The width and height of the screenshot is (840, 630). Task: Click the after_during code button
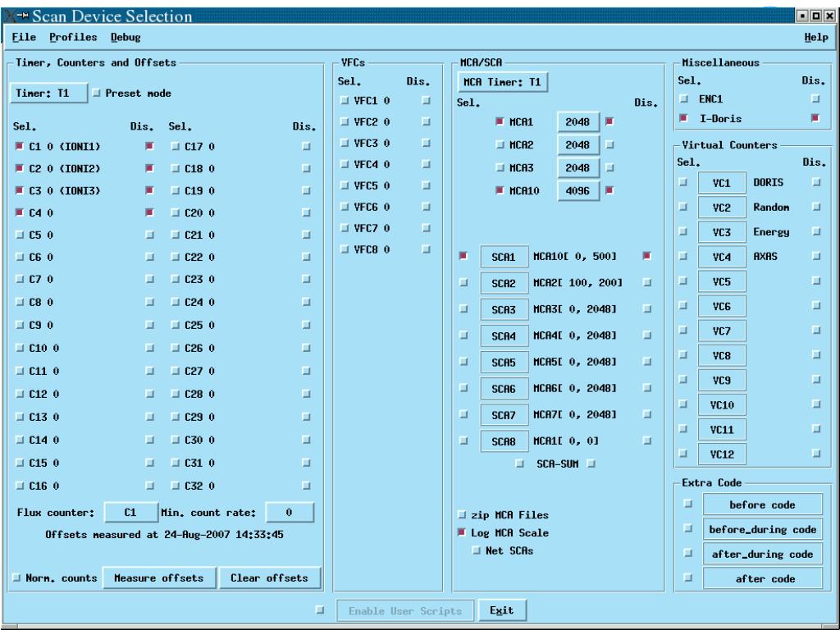[763, 554]
